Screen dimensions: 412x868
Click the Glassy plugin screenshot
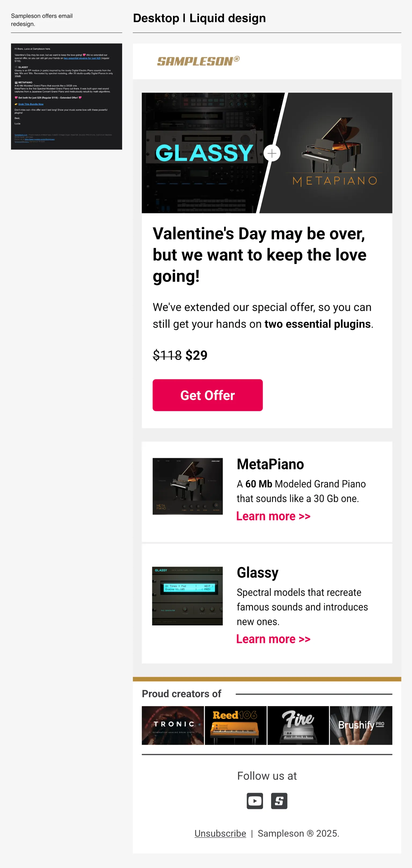point(188,596)
